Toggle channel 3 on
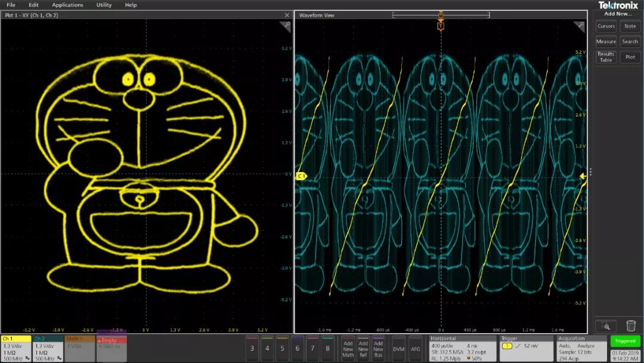644x363 pixels. [252, 349]
